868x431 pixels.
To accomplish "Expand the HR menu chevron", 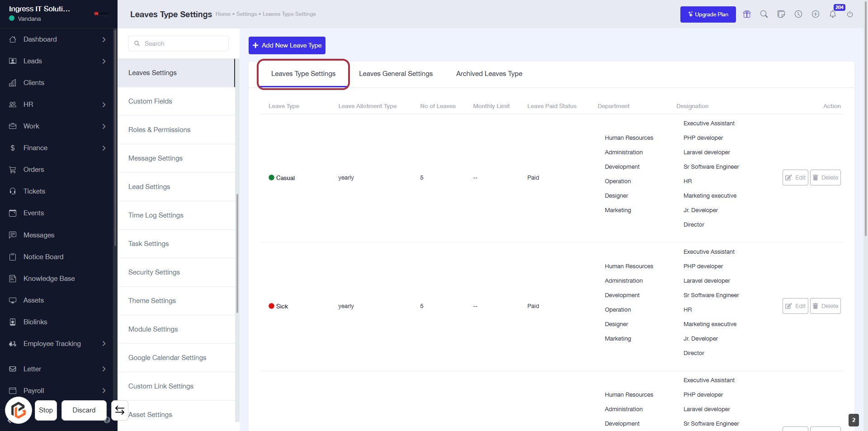I will coord(104,105).
